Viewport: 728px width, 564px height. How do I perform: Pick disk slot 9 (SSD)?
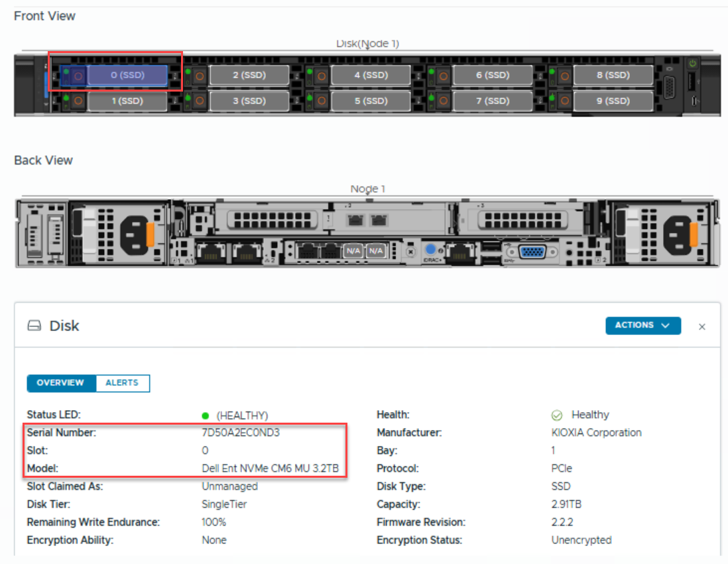coord(613,101)
